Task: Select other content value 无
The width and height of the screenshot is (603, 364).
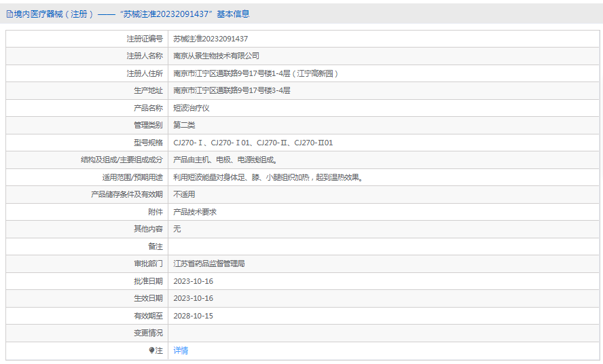Action: 177,229
